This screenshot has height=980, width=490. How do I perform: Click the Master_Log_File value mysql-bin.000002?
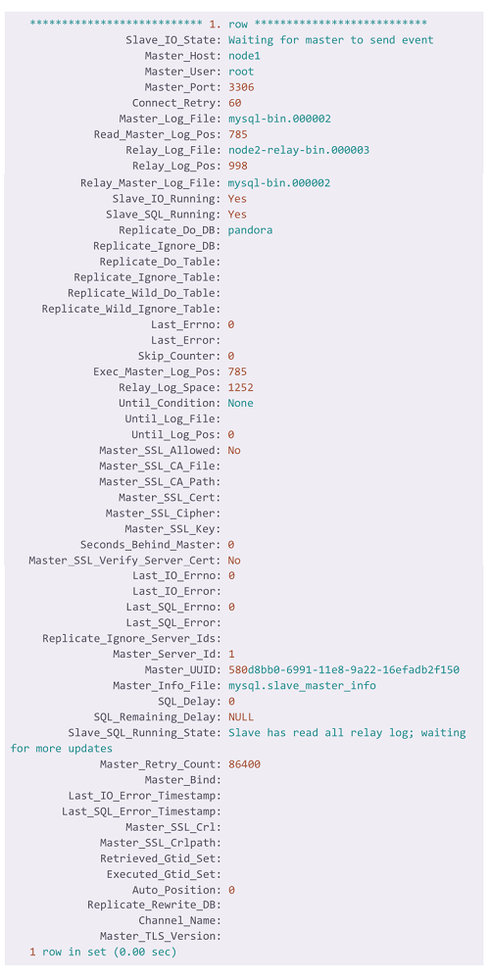pyautogui.click(x=279, y=119)
